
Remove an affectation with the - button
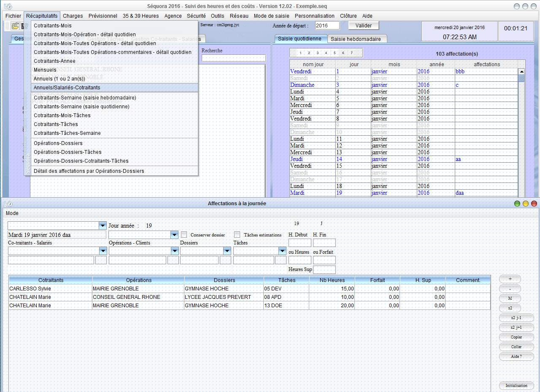pos(510,289)
